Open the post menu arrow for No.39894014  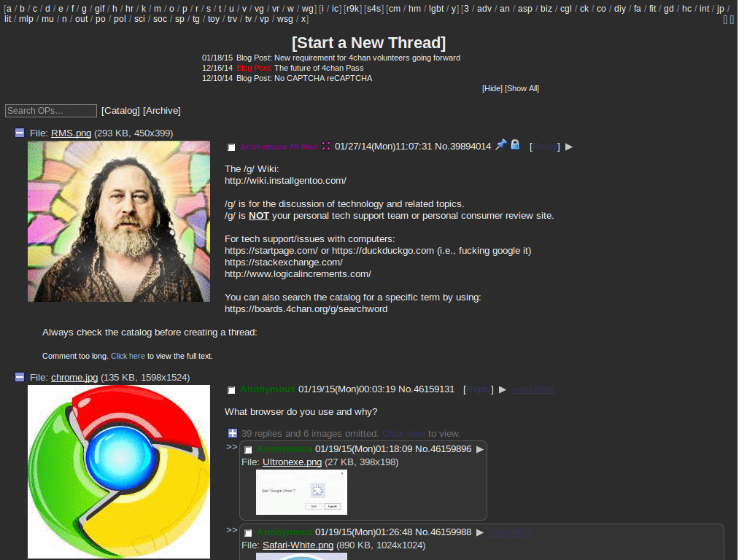point(569,147)
